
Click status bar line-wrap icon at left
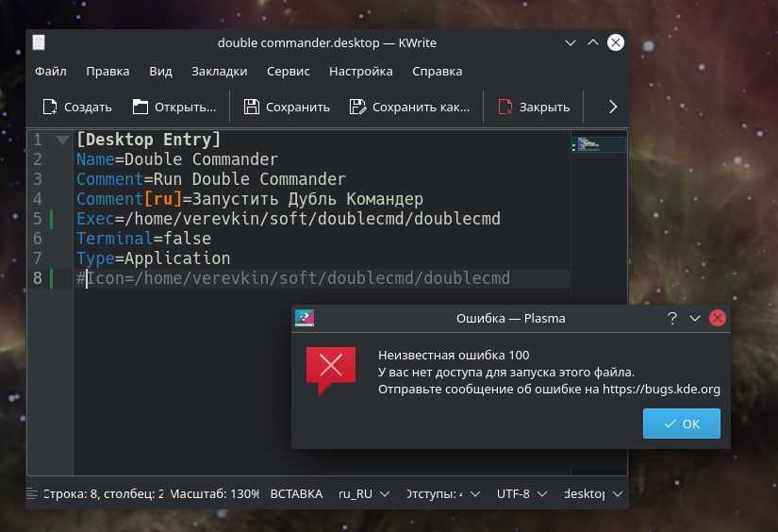point(32,493)
